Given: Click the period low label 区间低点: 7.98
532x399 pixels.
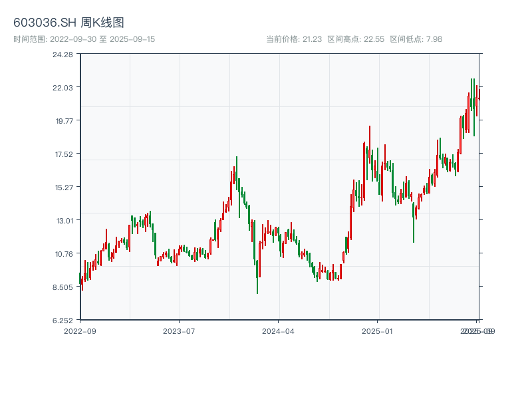Looking at the screenshot, I should click(x=416, y=39).
